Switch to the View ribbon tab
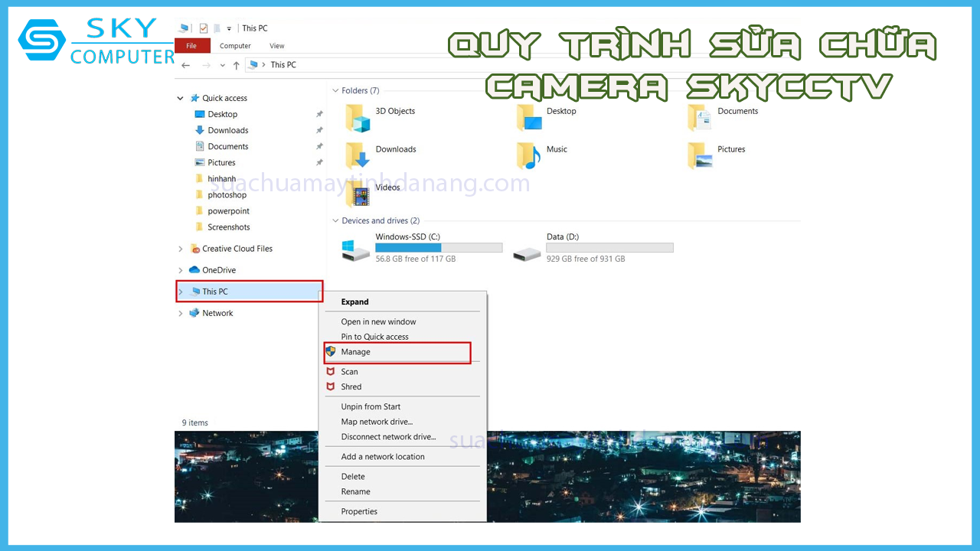Image resolution: width=980 pixels, height=551 pixels. (x=276, y=46)
